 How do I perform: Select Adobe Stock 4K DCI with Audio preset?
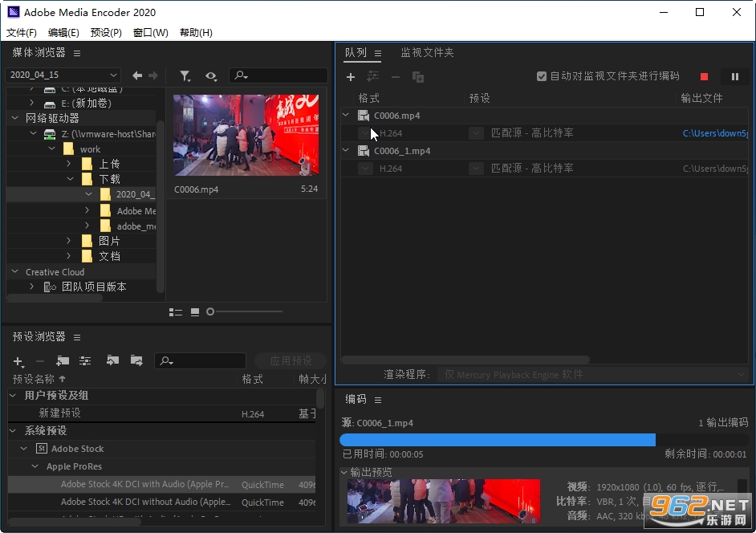click(162, 484)
